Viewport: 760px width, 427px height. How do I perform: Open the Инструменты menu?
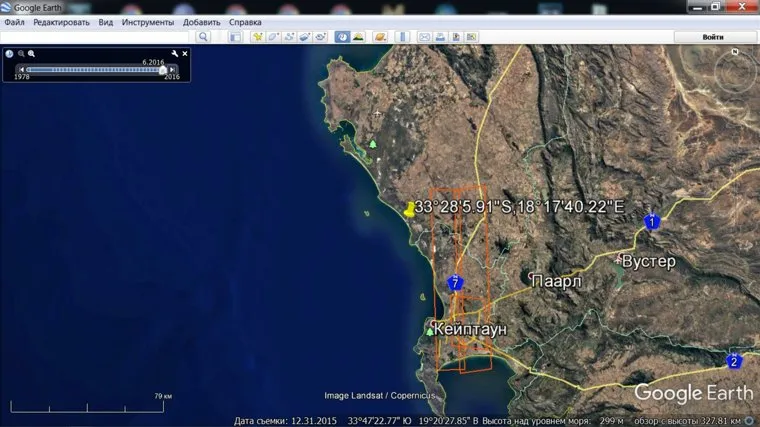click(x=148, y=22)
